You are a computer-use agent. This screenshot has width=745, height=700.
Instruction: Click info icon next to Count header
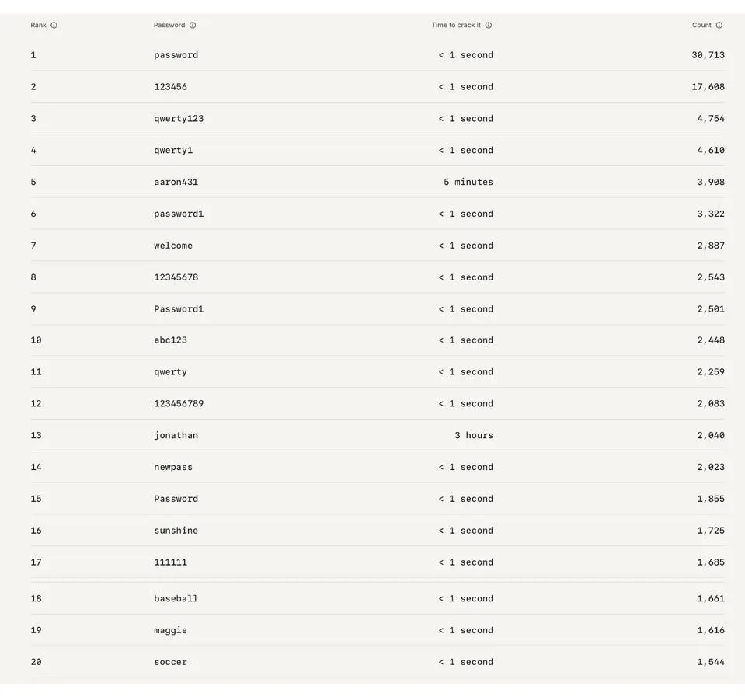click(x=719, y=26)
